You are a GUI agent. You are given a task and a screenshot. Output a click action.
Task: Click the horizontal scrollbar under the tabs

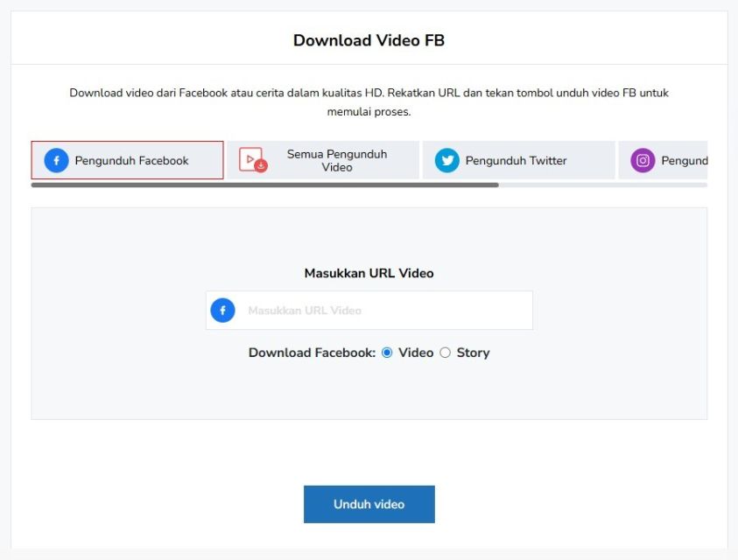click(265, 185)
